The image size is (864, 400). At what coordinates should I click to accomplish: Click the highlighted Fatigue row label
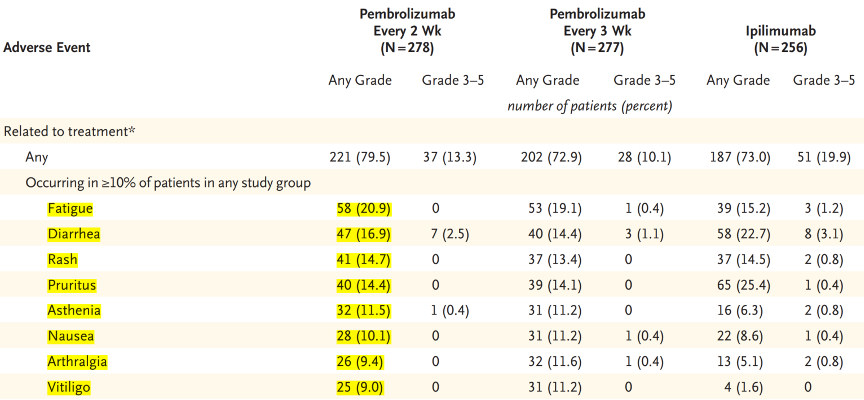[70, 208]
